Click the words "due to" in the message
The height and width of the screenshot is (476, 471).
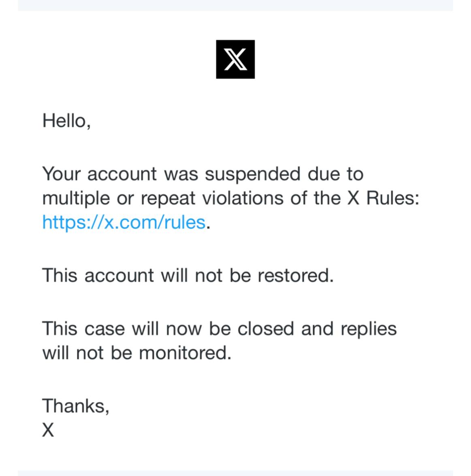(335, 174)
